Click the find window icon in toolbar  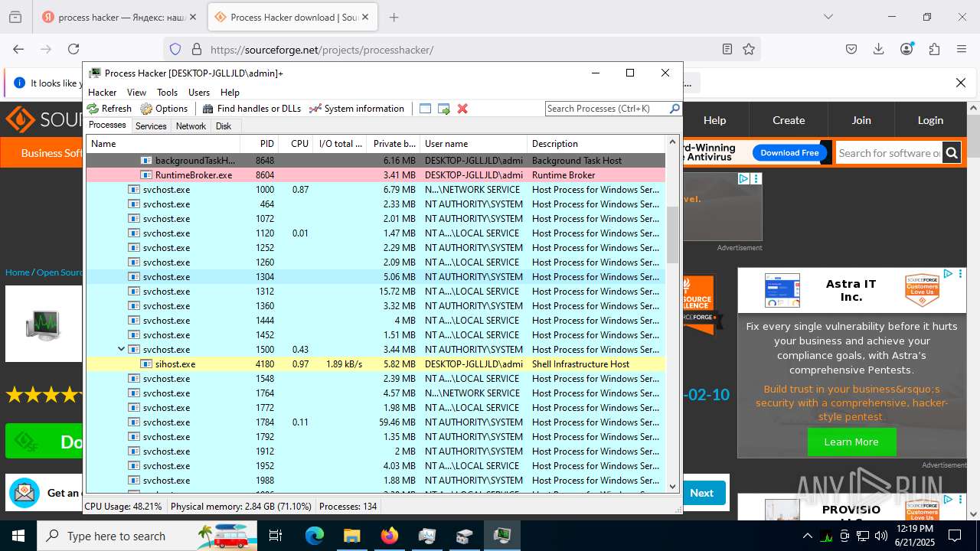tap(426, 109)
